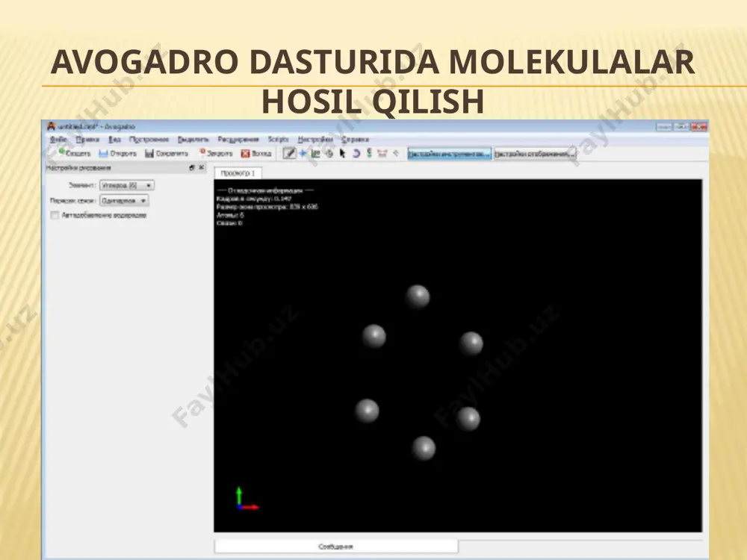The width and height of the screenshot is (747, 560).
Task: Select the Draw pencil tool
Action: pyautogui.click(x=289, y=153)
